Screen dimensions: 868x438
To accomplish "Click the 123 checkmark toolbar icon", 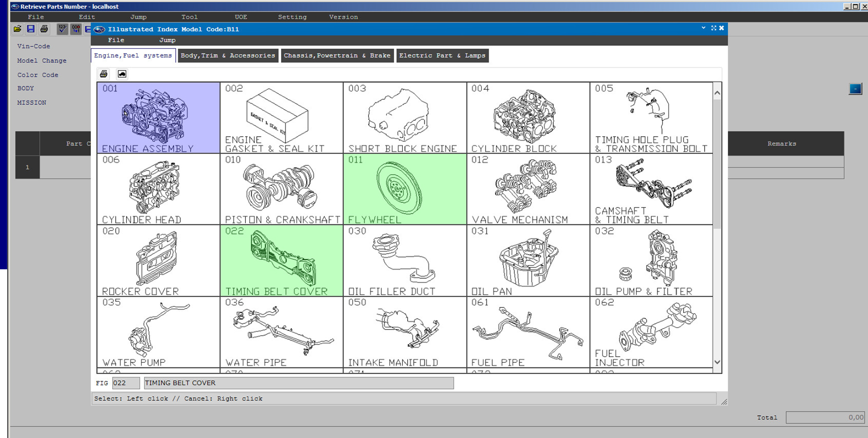I will click(62, 29).
